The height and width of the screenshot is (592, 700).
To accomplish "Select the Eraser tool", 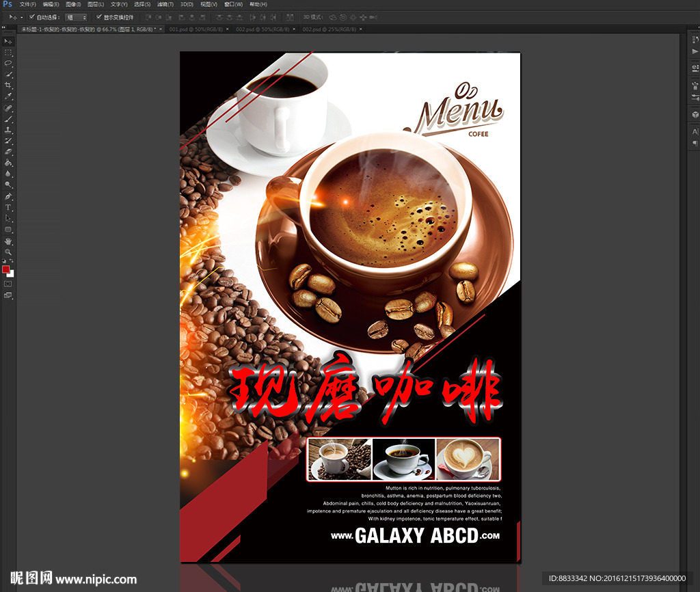I will pyautogui.click(x=8, y=152).
